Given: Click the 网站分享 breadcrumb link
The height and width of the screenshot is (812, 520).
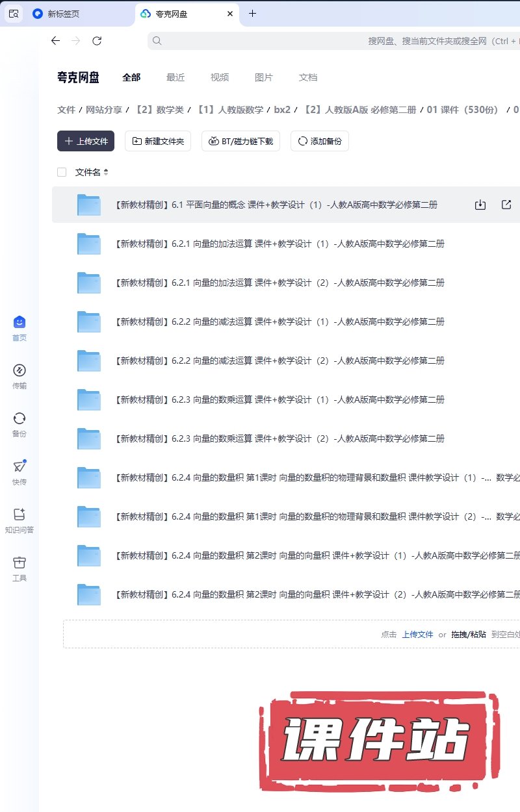Looking at the screenshot, I should point(104,110).
